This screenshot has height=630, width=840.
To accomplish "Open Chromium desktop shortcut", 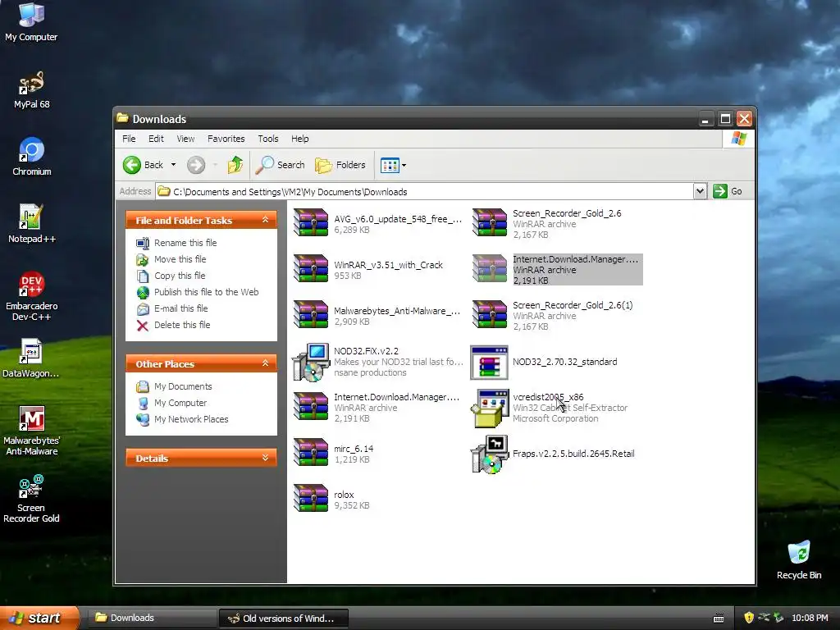I will point(31,157).
